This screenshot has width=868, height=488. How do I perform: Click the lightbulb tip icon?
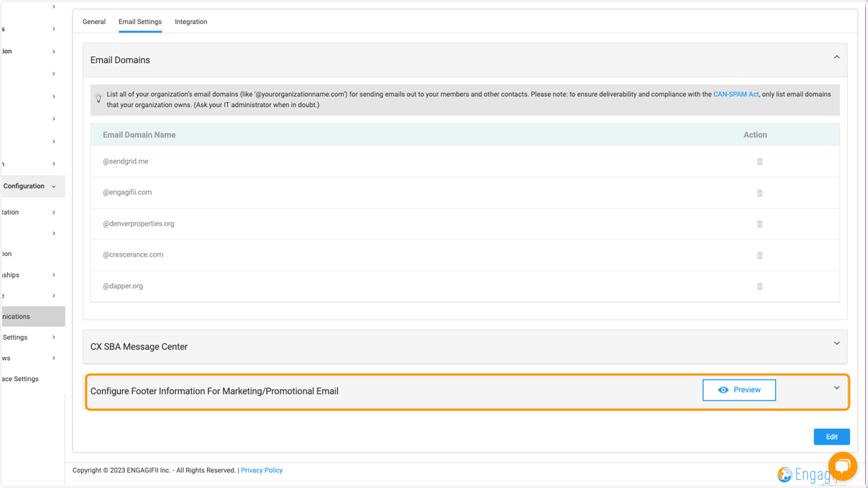[98, 98]
